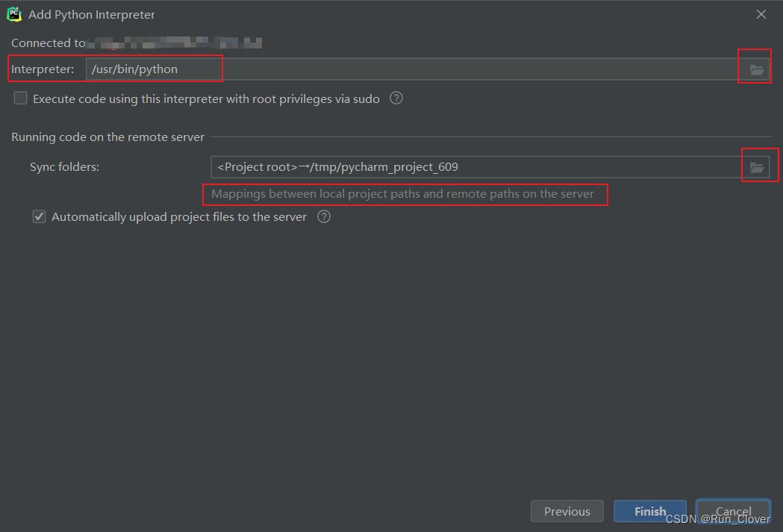The width and height of the screenshot is (783, 532).
Task: Click the 'Interpreter:' label
Action: click(43, 69)
